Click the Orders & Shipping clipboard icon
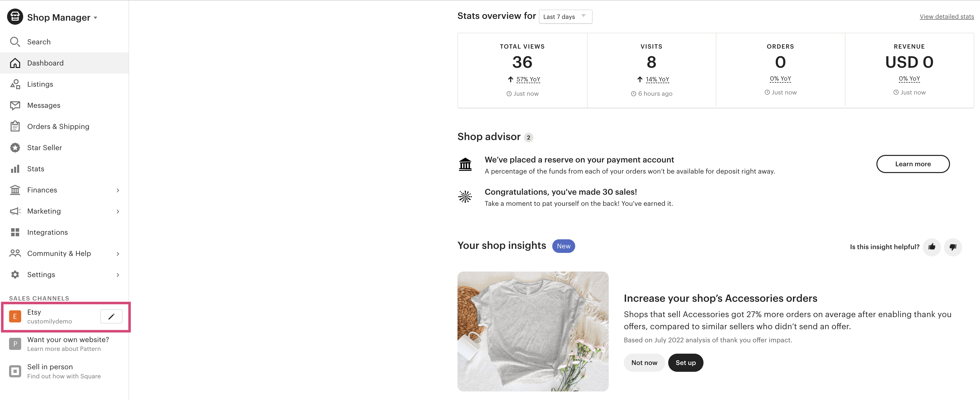The width and height of the screenshot is (980, 400). (15, 126)
